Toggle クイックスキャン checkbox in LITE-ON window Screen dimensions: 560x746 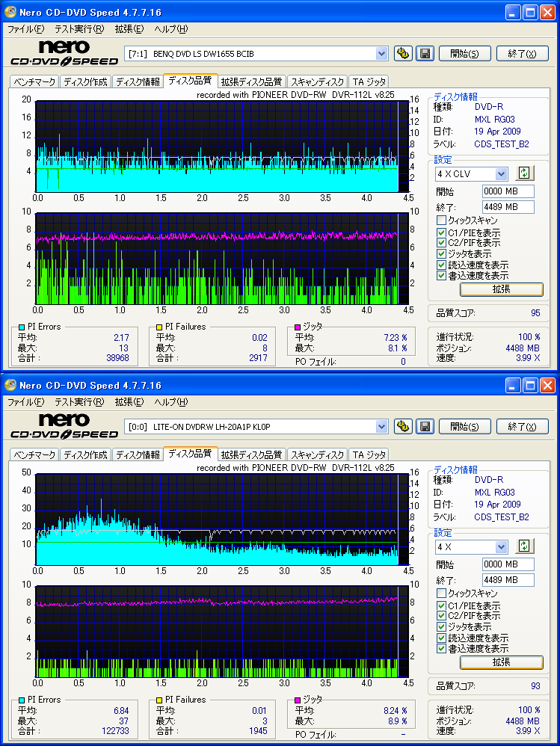click(x=441, y=593)
